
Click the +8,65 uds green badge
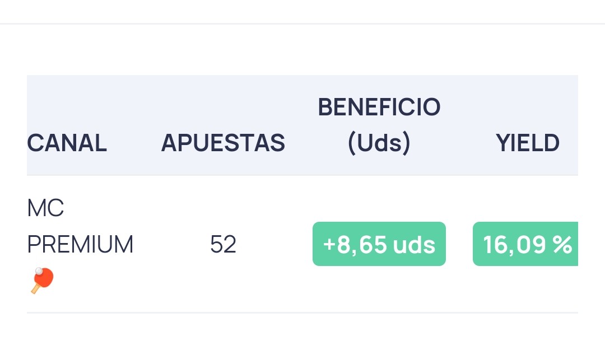[379, 244]
